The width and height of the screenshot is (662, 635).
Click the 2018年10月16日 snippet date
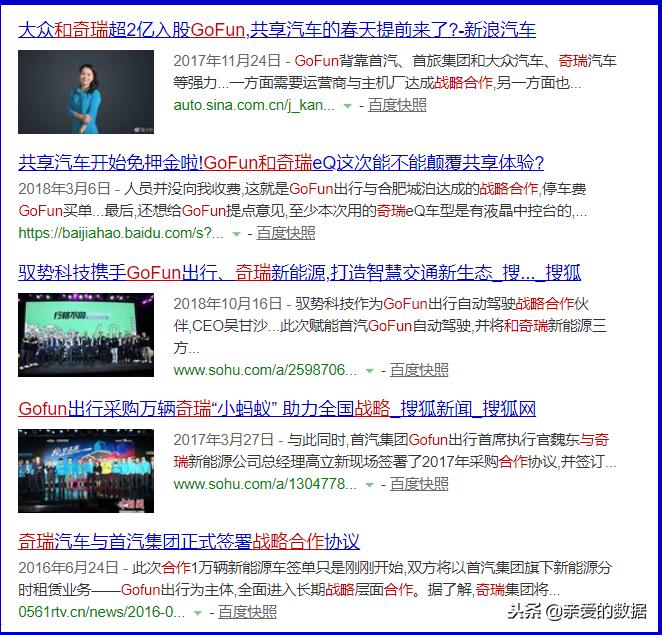click(x=228, y=304)
